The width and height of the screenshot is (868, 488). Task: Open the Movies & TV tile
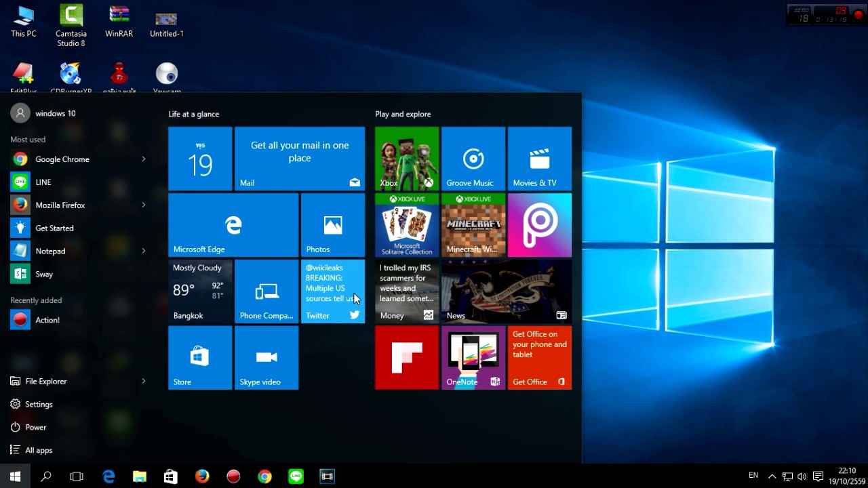540,159
